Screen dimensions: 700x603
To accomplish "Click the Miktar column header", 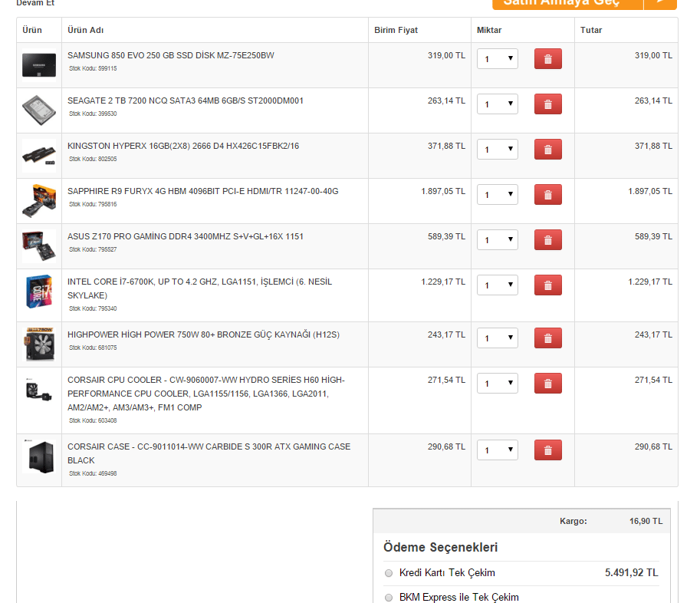I will (x=489, y=30).
